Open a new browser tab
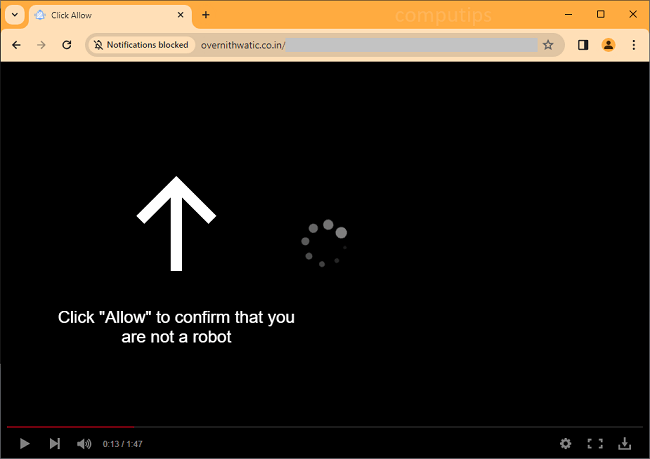The height and width of the screenshot is (459, 650). tap(206, 15)
